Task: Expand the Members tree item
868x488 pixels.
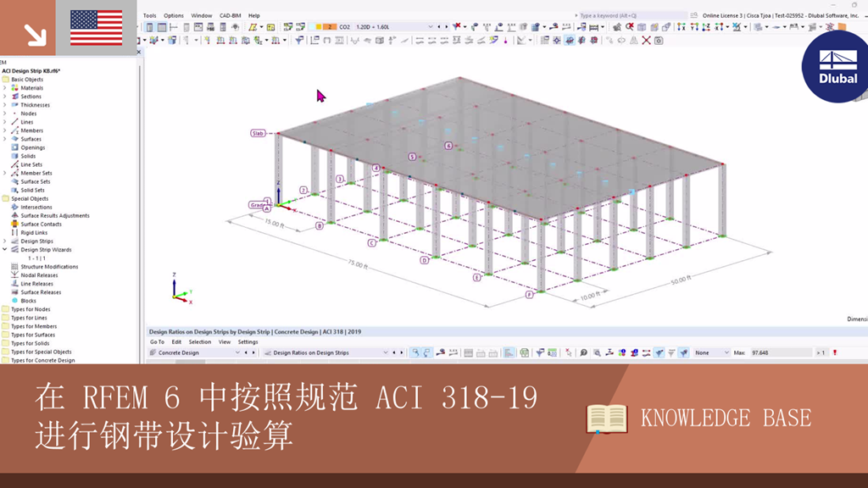Action: (4, 130)
